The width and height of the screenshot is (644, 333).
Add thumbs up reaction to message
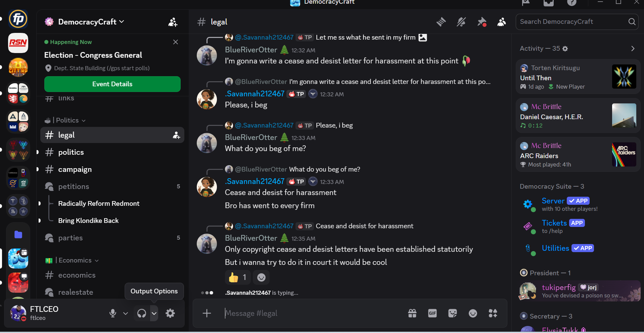237,277
